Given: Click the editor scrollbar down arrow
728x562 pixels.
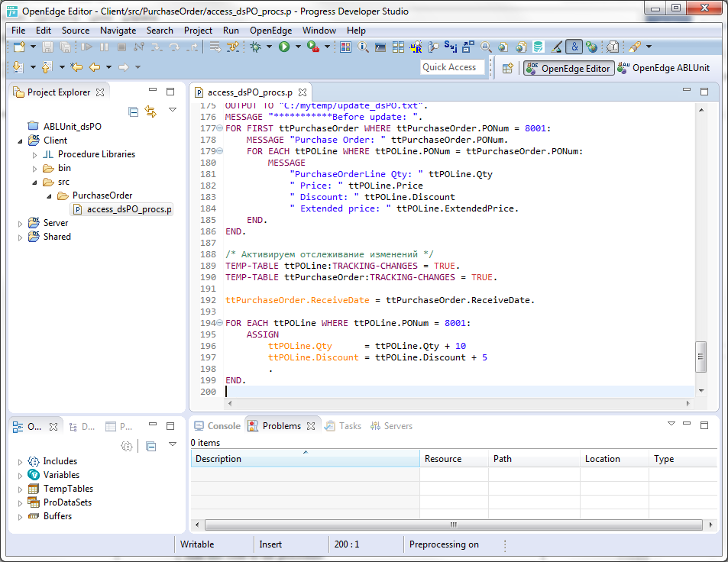Looking at the screenshot, I should click(701, 391).
